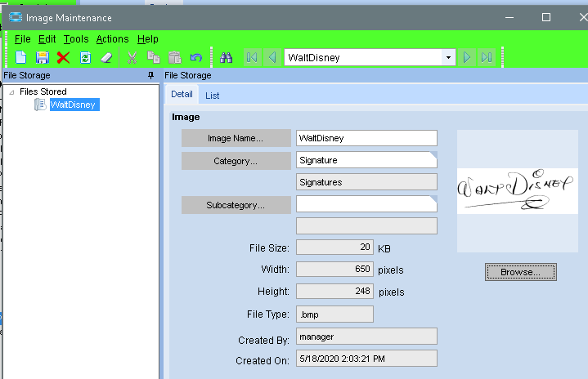Click the Save floppy disk icon
Image resolution: width=588 pixels, height=379 pixels.
pos(43,58)
